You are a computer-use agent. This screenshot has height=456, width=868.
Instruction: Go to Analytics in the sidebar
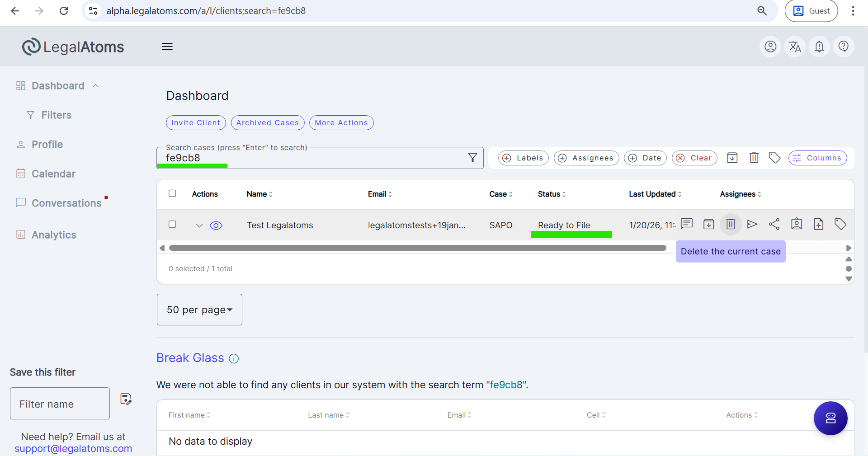[x=54, y=235]
